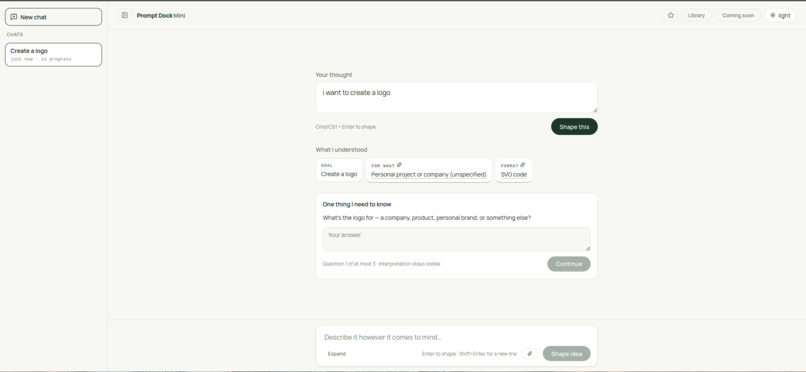Click the Coming soon pill
The width and height of the screenshot is (806, 372).
tap(738, 15)
